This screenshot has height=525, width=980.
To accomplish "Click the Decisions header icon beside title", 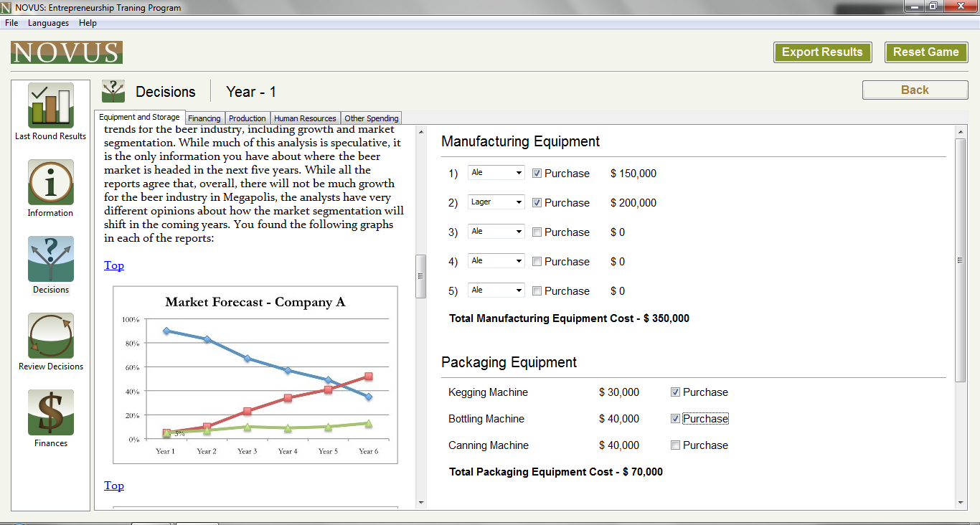I will (113, 91).
